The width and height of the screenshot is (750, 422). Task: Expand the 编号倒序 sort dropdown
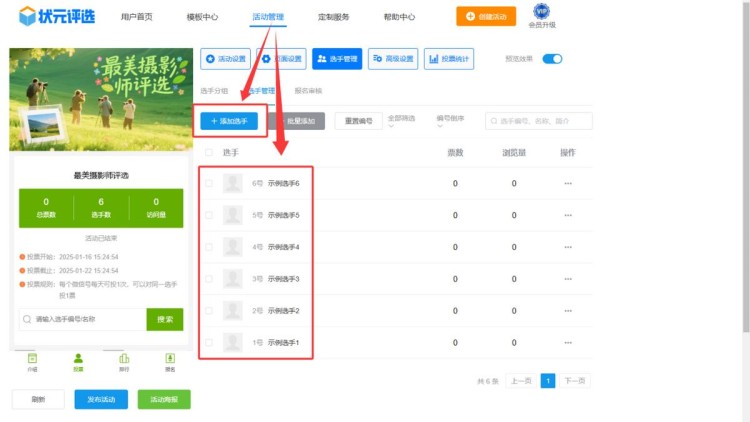pyautogui.click(x=451, y=121)
